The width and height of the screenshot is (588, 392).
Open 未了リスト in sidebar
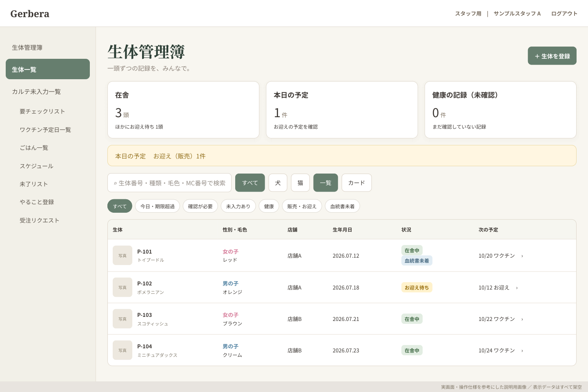34,184
